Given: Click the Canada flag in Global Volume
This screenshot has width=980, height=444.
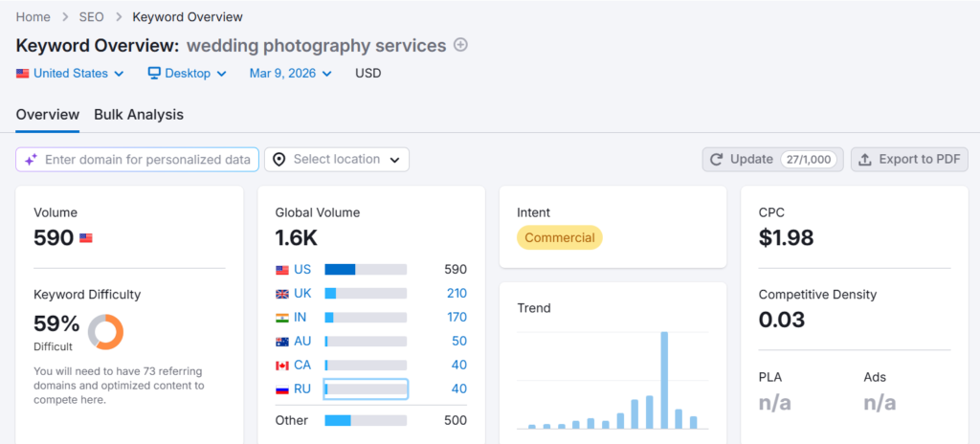Looking at the screenshot, I should tap(282, 365).
